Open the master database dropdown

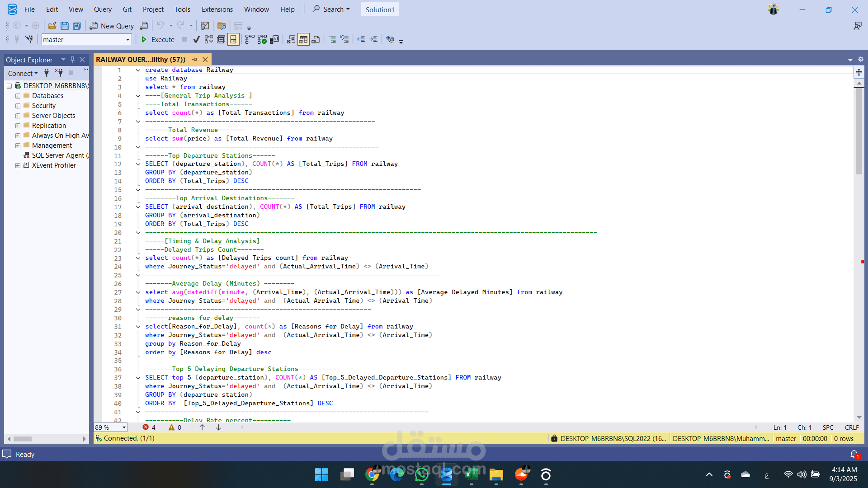click(x=127, y=40)
